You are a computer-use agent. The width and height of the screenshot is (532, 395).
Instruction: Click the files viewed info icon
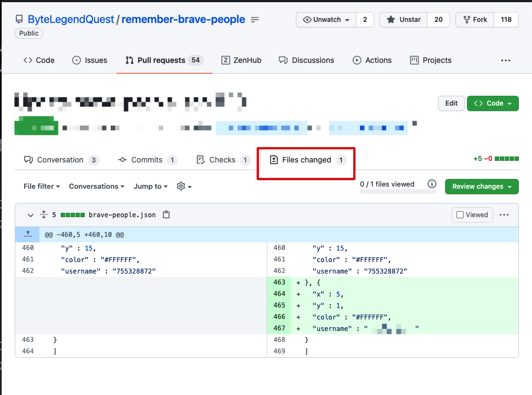pos(431,184)
